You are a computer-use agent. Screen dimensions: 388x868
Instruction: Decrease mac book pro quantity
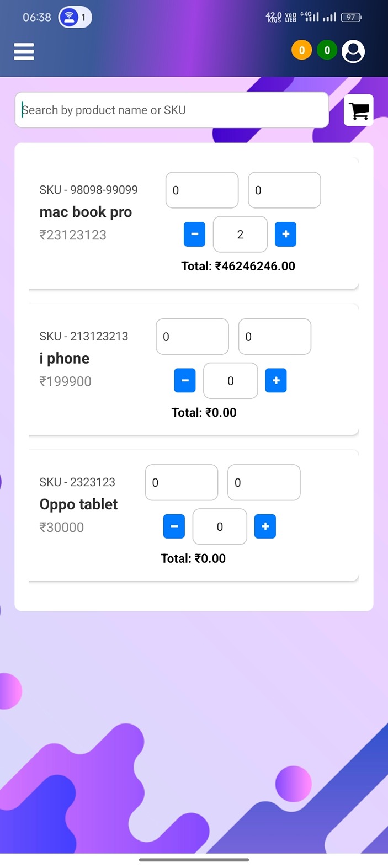click(x=194, y=234)
